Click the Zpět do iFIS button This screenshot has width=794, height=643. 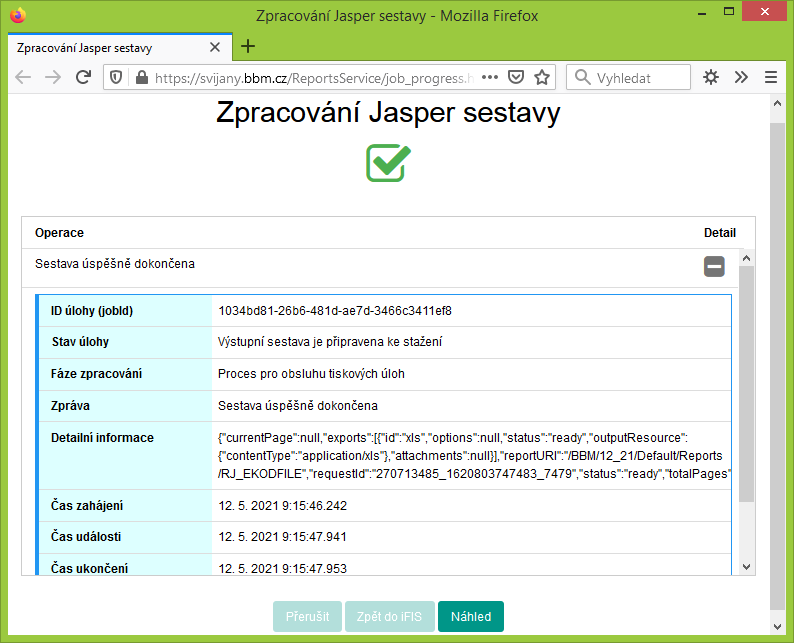[389, 616]
